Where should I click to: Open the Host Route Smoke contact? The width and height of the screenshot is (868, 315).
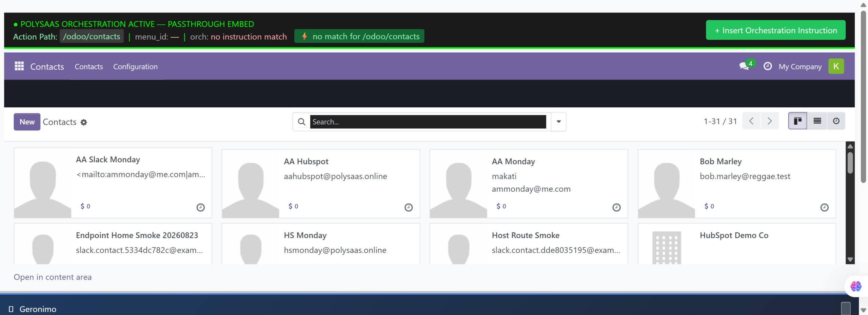coord(529,244)
